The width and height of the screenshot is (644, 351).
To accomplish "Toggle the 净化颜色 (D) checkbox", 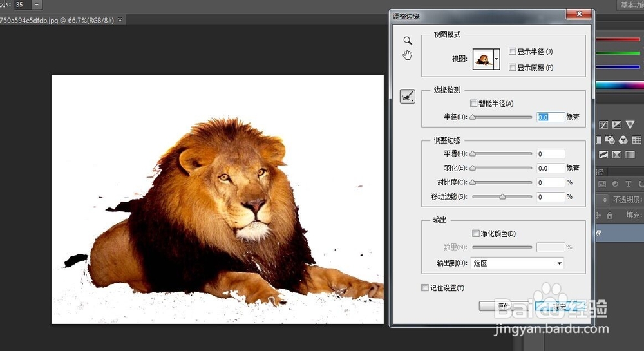I will 476,234.
